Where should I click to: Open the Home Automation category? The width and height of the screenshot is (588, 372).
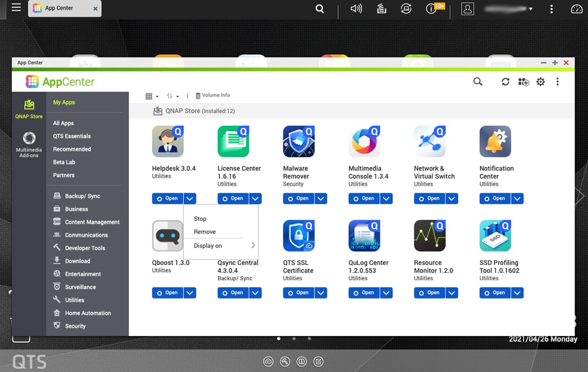click(x=82, y=313)
